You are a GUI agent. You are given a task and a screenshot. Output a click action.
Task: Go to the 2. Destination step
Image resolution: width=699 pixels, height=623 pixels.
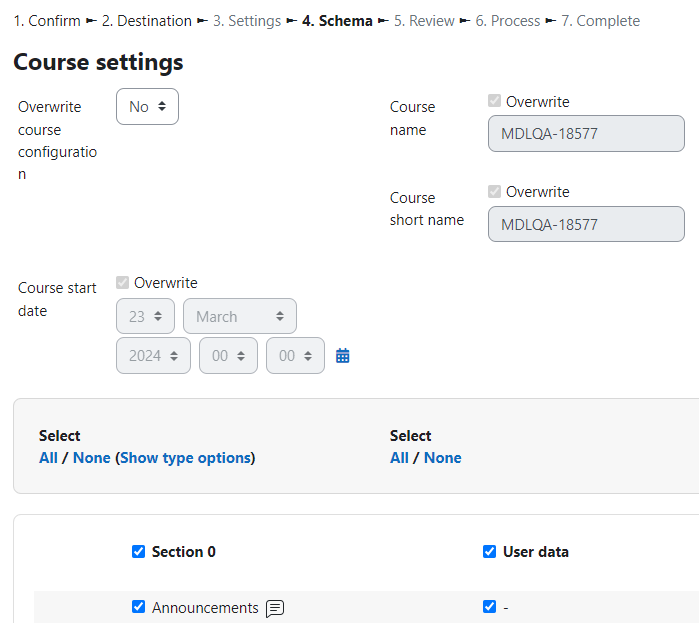pos(147,21)
